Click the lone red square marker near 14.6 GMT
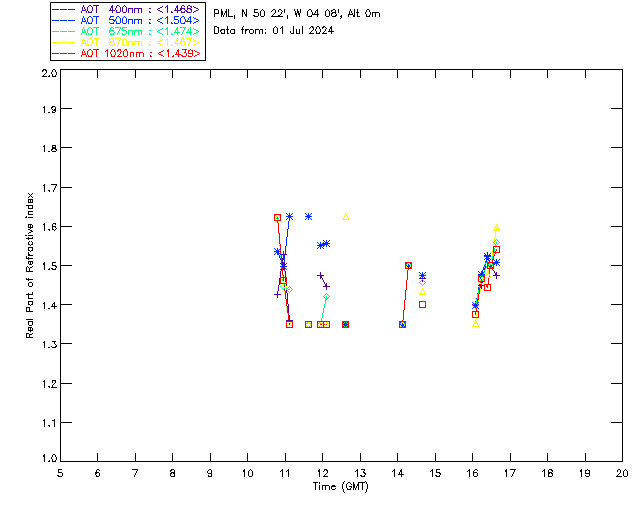The width and height of the screenshot is (640, 512). click(x=422, y=305)
